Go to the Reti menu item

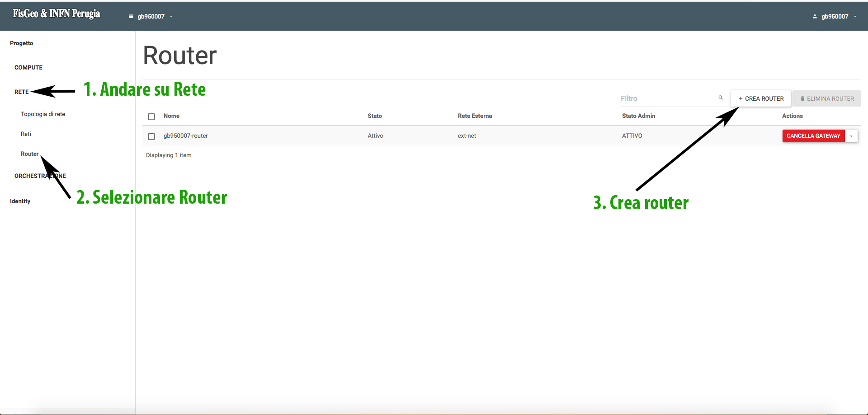point(26,134)
